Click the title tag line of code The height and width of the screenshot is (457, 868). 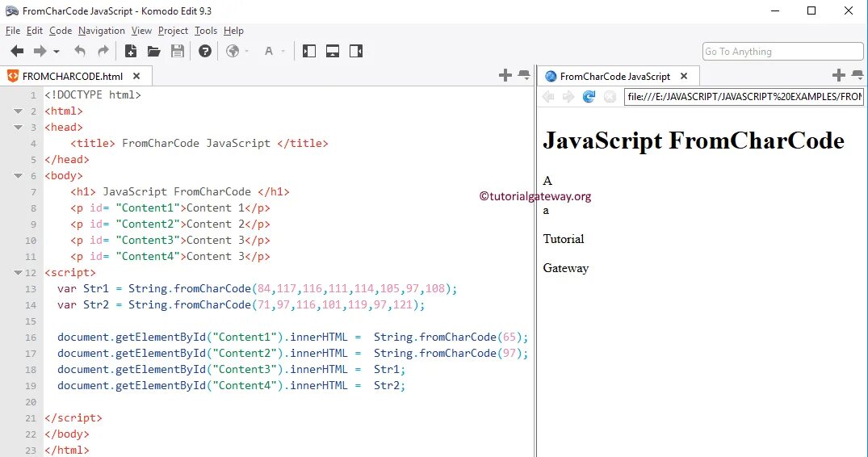point(199,143)
